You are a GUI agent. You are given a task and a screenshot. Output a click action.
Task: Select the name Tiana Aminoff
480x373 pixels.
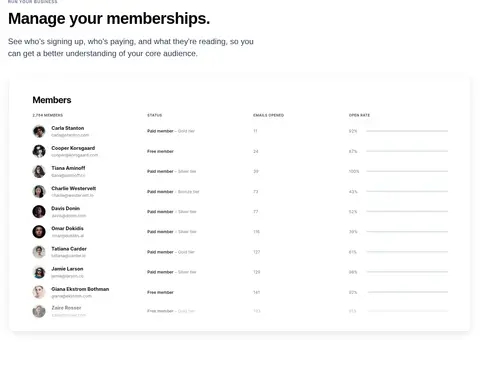[68, 168]
